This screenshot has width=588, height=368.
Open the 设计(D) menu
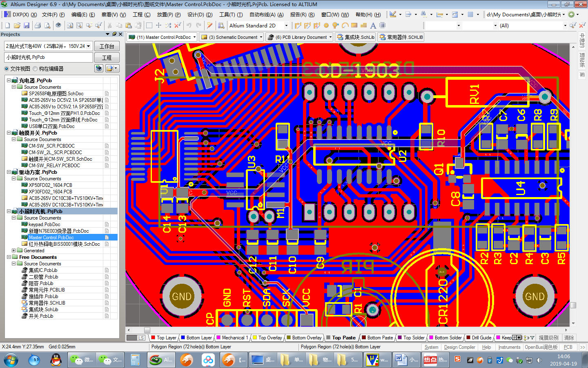[200, 14]
